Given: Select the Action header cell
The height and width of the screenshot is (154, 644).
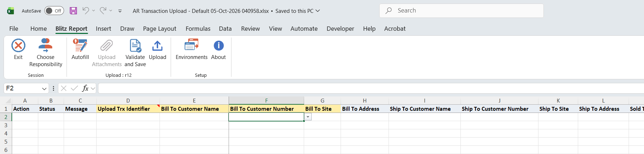Looking at the screenshot, I should coord(25,109).
